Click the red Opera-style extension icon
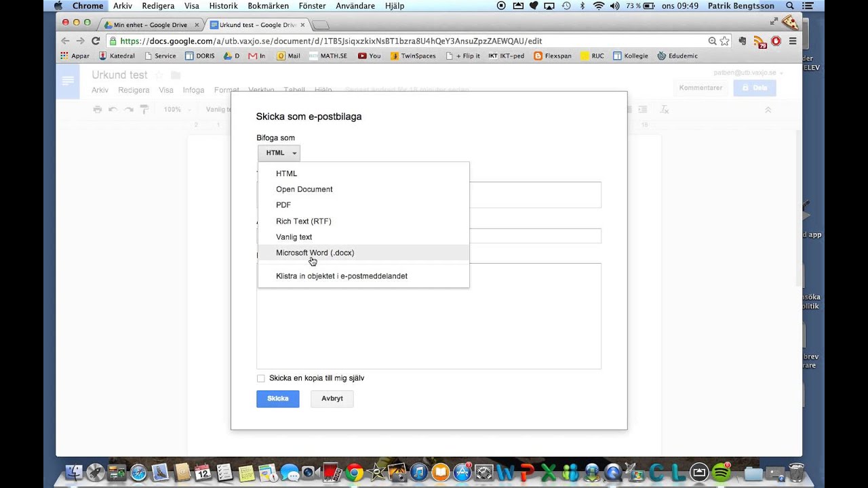Image resolution: width=868 pixels, height=488 pixels. [x=776, y=41]
